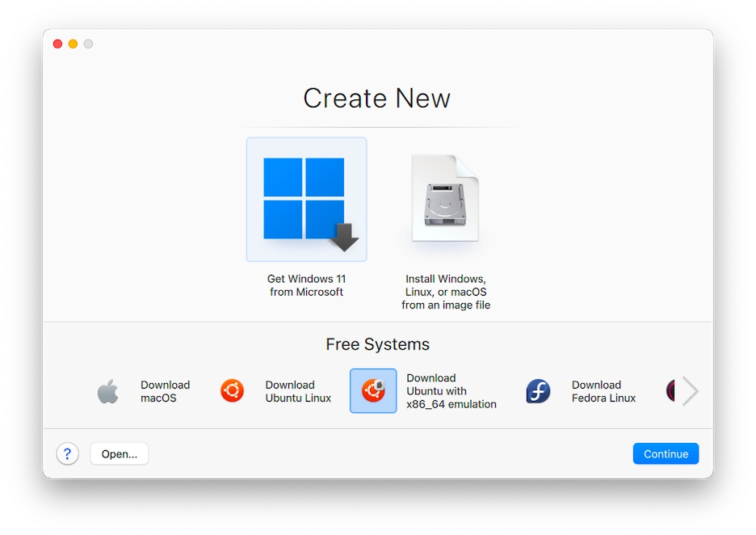Screen dimensions: 756x535
Task: Click the partially visible icon after Fedora
Action: tap(670, 391)
